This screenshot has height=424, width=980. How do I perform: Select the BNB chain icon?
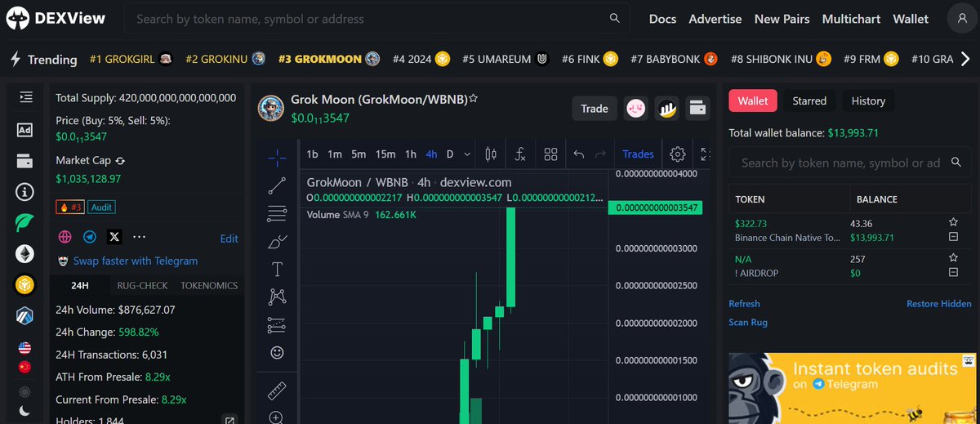coord(24,284)
